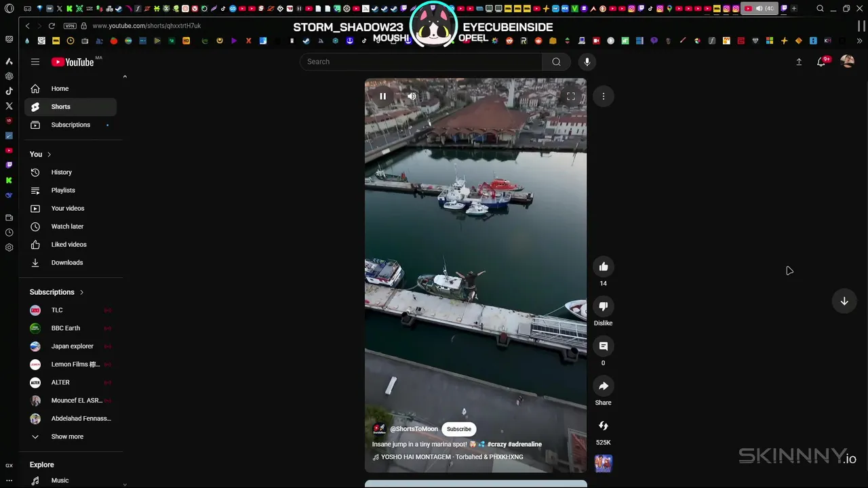Open the #crazy hashtag
868x488 pixels.
point(496,445)
